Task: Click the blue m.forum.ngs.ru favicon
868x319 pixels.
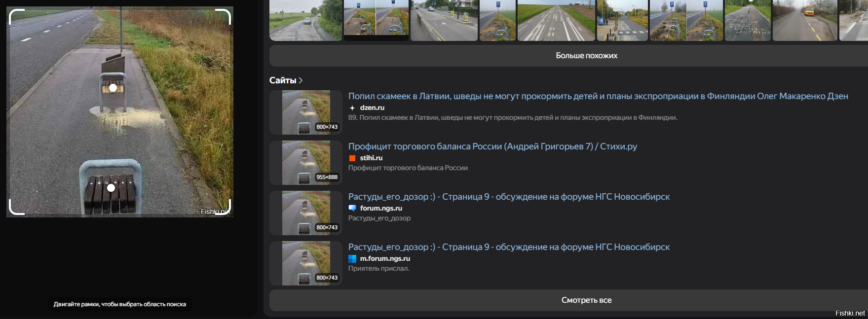Action: (x=352, y=259)
